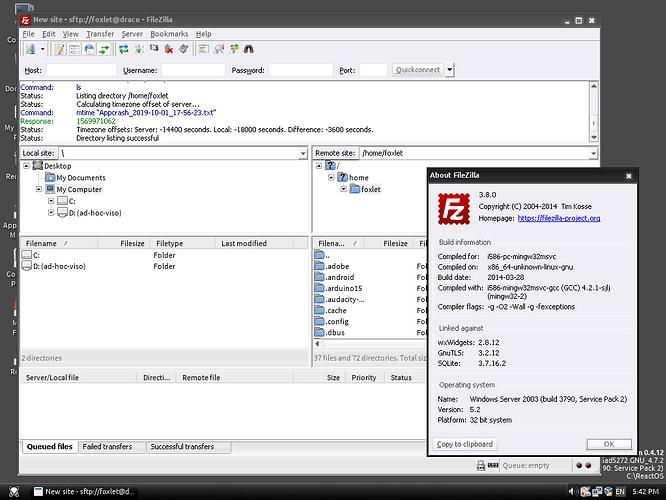The image size is (666, 500).
Task: Open directory listing filters icon
Action: coord(203,49)
